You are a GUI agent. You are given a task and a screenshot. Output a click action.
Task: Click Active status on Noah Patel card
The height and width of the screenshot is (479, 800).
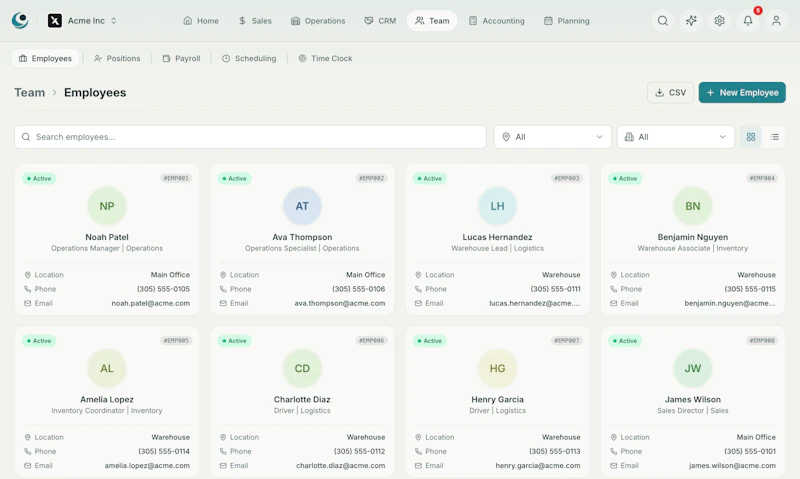pos(39,179)
